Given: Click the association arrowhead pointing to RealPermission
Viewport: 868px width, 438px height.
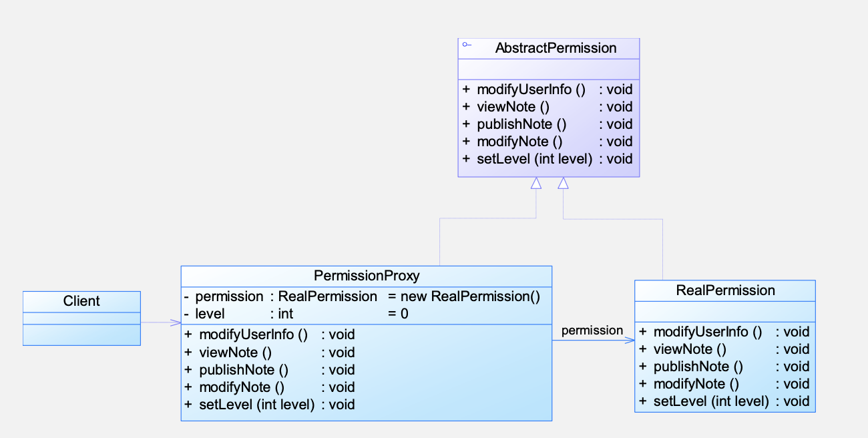Looking at the screenshot, I should pos(629,341).
